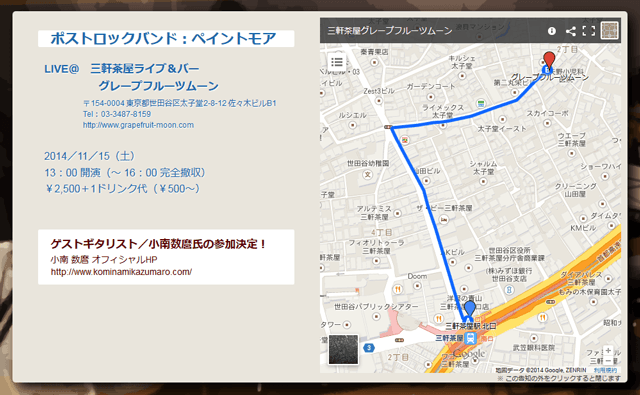Click the red destination pin marker

(x=549, y=60)
